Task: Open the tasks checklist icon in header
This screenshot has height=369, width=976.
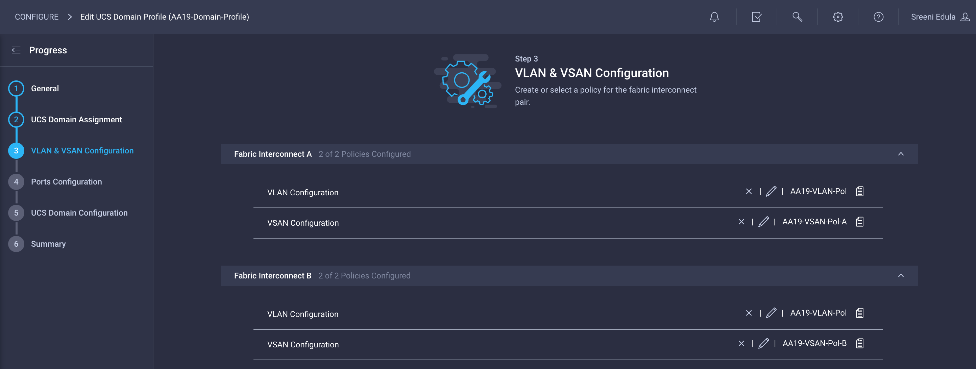Action: pyautogui.click(x=756, y=17)
